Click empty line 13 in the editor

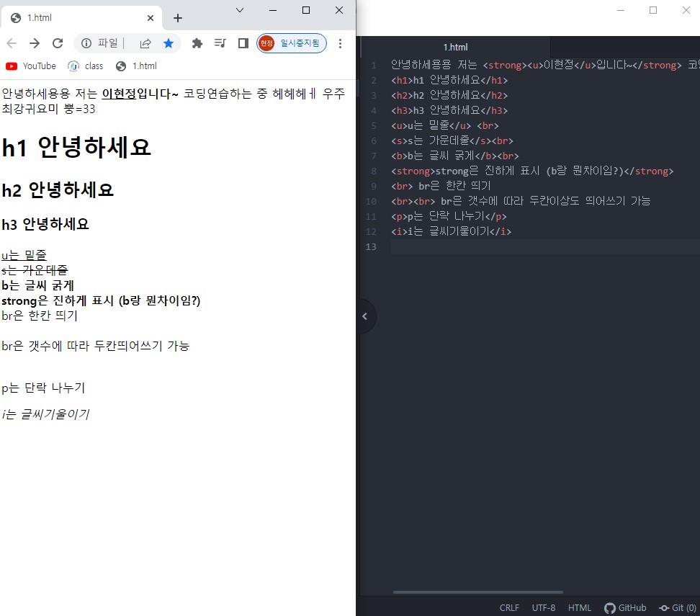point(544,246)
